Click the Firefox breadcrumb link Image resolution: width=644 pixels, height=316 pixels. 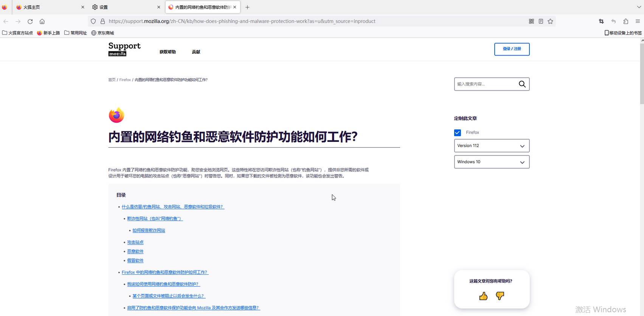point(125,80)
